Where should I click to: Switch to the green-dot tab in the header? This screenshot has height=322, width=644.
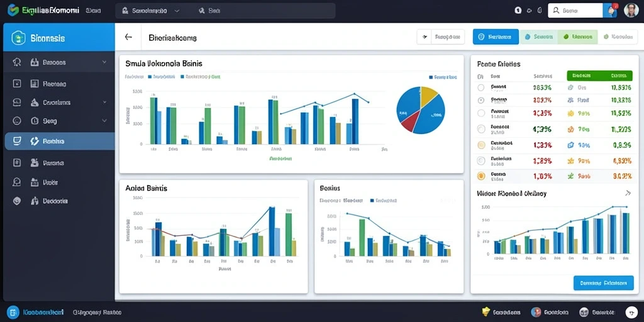coord(577,36)
